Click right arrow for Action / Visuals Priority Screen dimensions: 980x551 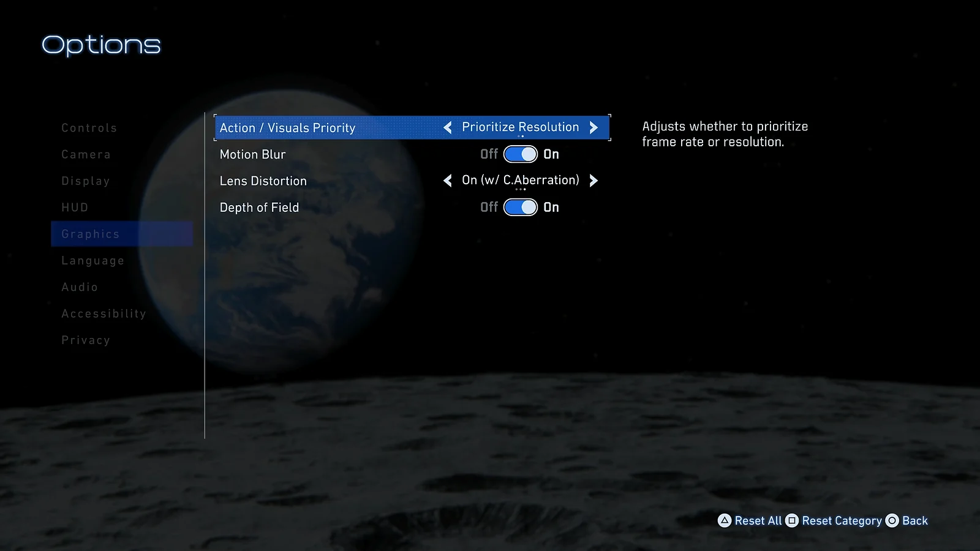(593, 127)
